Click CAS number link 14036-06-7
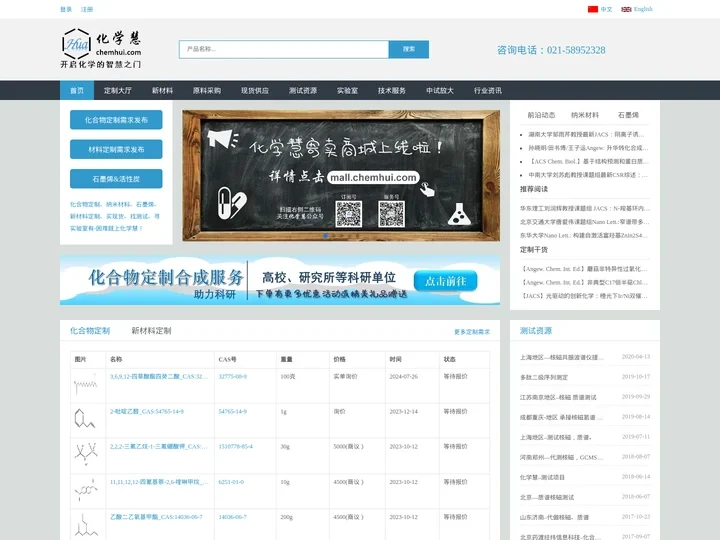720x540 pixels. coord(233,517)
